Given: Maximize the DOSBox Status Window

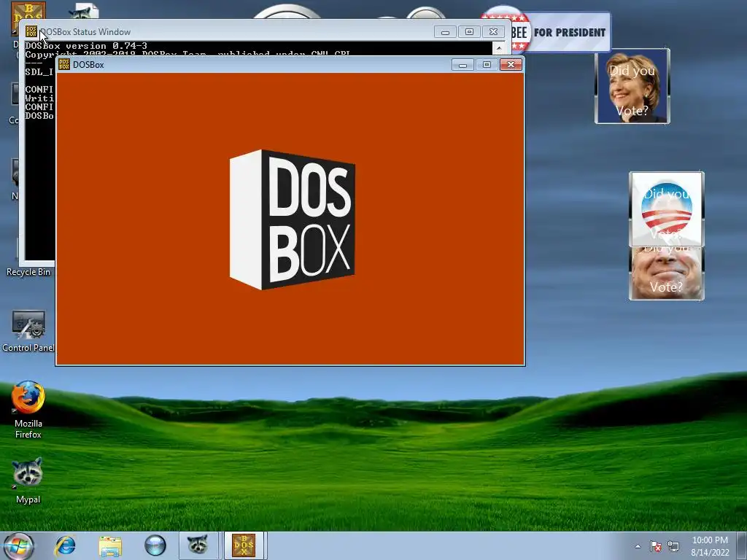Looking at the screenshot, I should tap(469, 32).
